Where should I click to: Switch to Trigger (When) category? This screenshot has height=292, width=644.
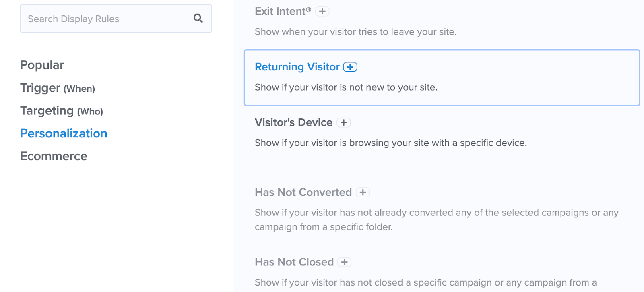point(58,88)
